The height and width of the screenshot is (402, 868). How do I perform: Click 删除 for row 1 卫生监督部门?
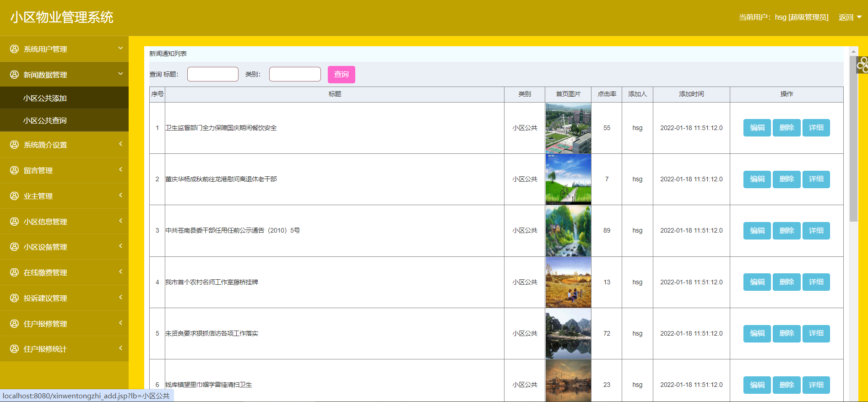point(787,128)
